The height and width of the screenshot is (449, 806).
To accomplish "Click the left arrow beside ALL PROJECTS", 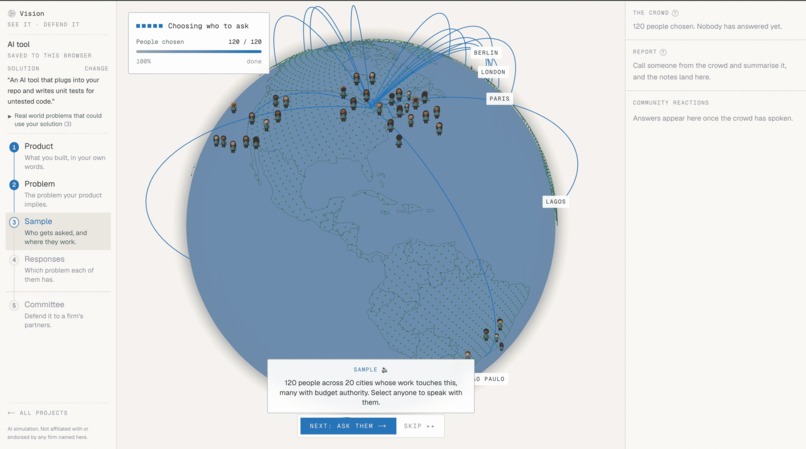I will [x=11, y=413].
